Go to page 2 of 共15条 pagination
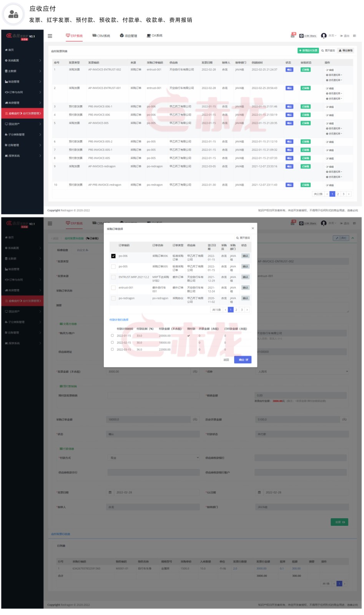The image size is (364, 615). pos(236,309)
